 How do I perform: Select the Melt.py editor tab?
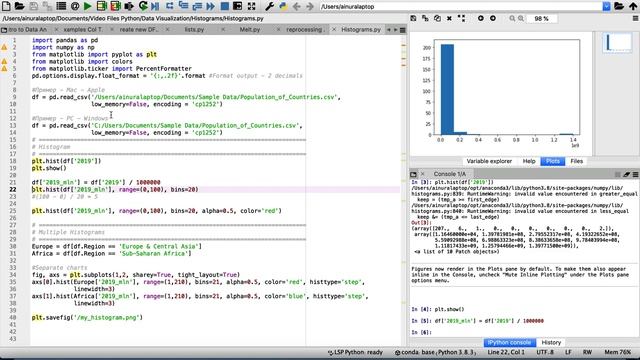tap(249, 29)
